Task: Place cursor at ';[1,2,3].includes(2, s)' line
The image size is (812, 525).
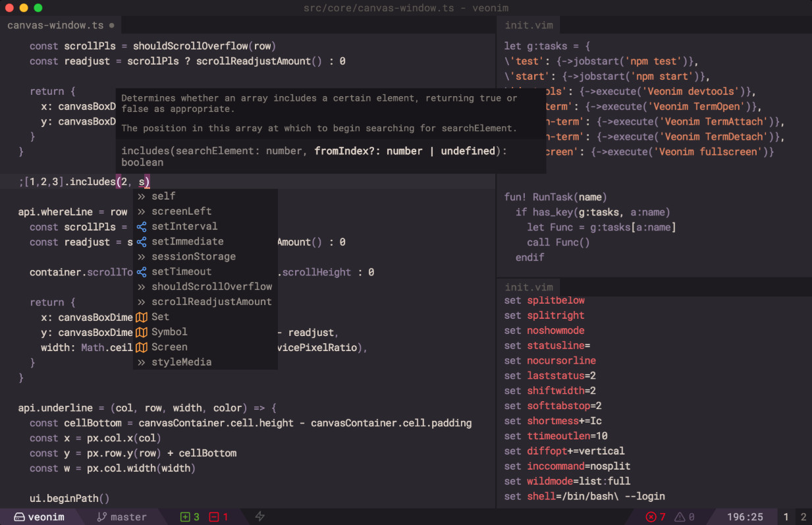Action: tap(84, 182)
